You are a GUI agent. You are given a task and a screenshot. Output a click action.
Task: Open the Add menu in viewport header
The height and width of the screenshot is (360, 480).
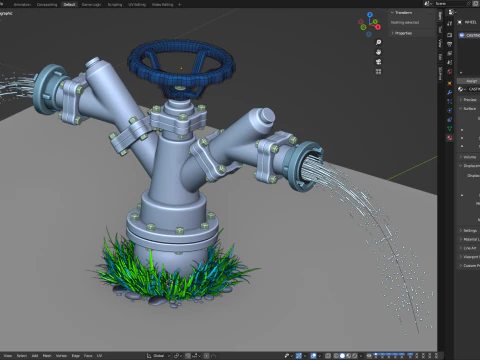[35, 356]
